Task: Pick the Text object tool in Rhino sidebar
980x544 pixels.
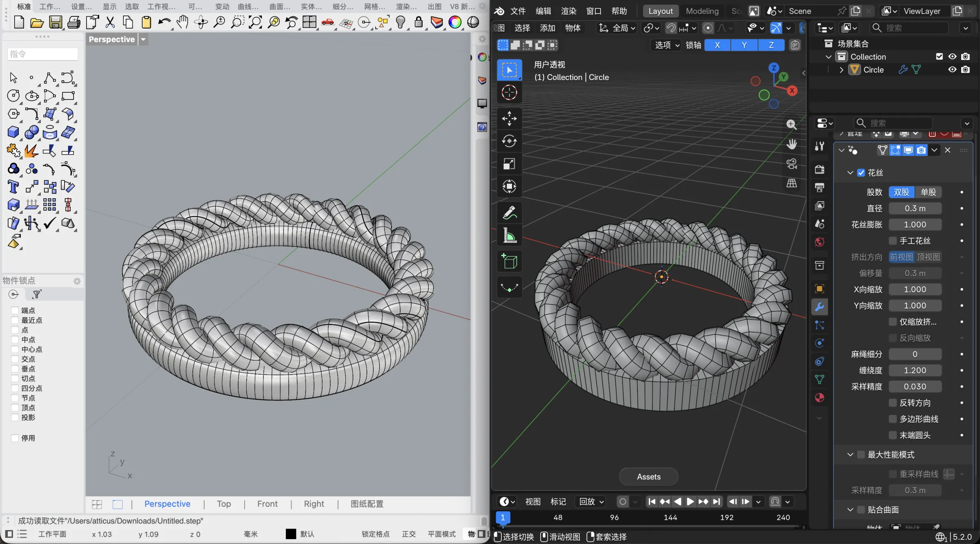Action: 13,187
